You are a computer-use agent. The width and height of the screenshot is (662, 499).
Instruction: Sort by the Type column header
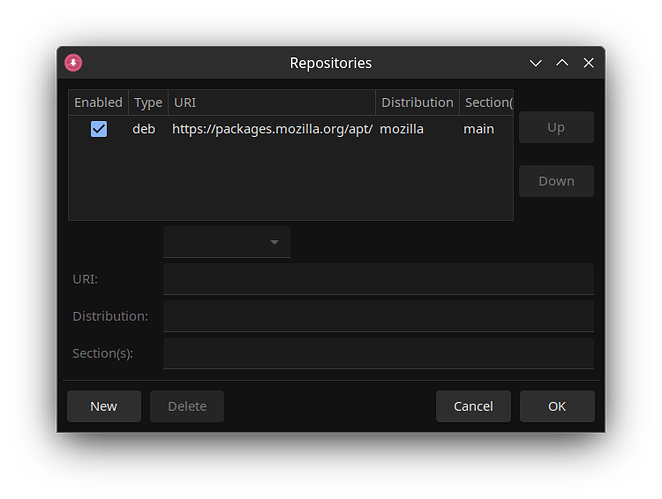[148, 102]
